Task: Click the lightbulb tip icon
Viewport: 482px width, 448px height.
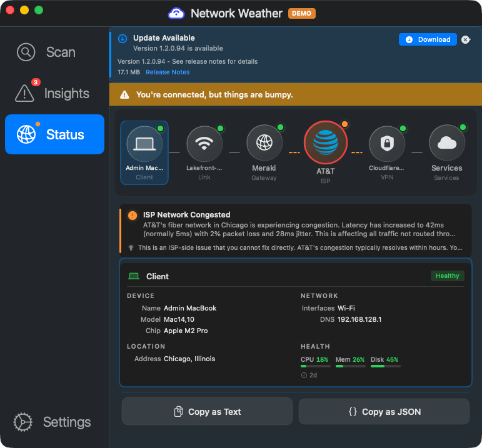Action: point(131,247)
